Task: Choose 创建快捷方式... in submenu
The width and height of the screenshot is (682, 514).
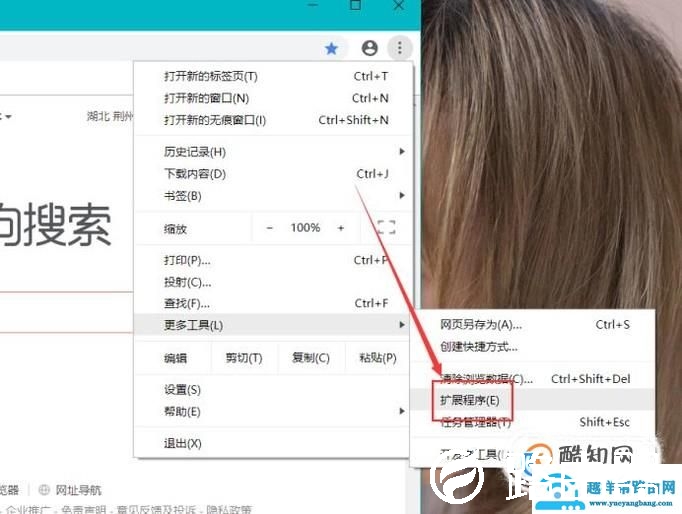Action: click(x=533, y=347)
